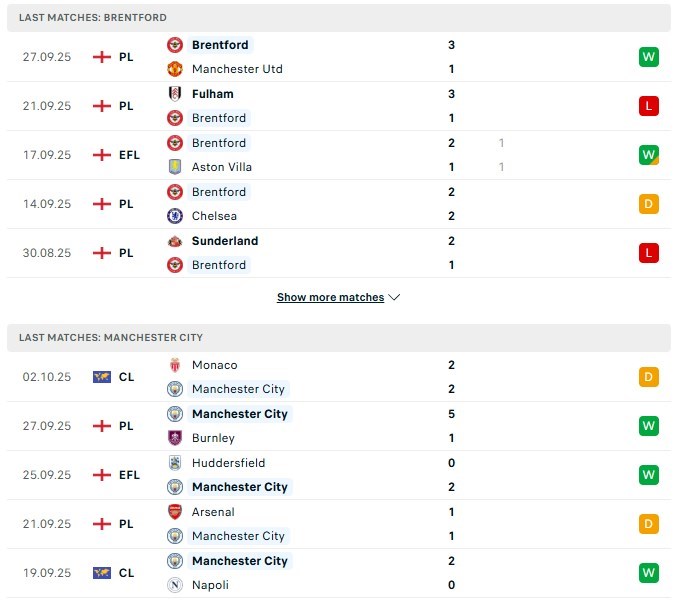
Task: Click the green W badge for Brentford vs Manchester Utd
Action: 649,57
